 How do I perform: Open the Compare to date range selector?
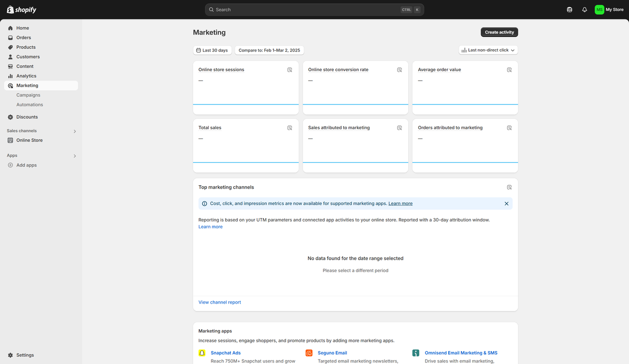coord(269,50)
